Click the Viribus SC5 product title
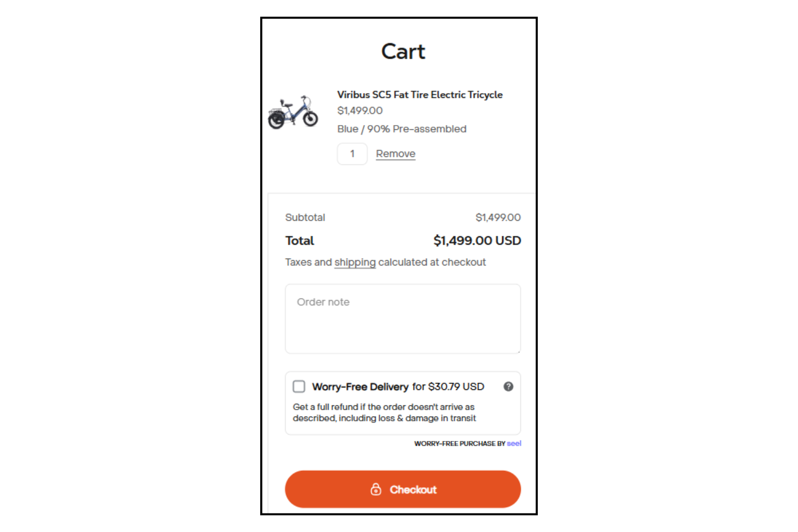This screenshot has height=532, width=798. (x=420, y=95)
